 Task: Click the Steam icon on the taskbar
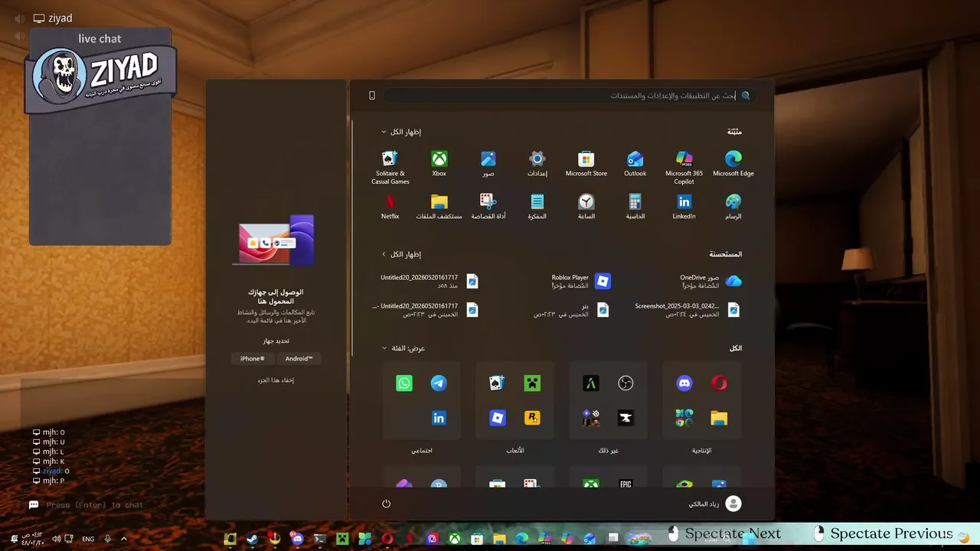(252, 539)
